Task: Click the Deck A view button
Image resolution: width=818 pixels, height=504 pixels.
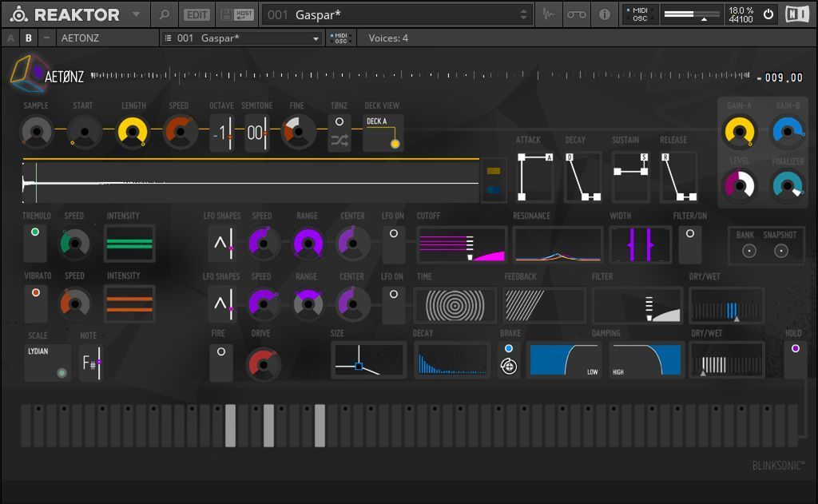Action: (383, 133)
